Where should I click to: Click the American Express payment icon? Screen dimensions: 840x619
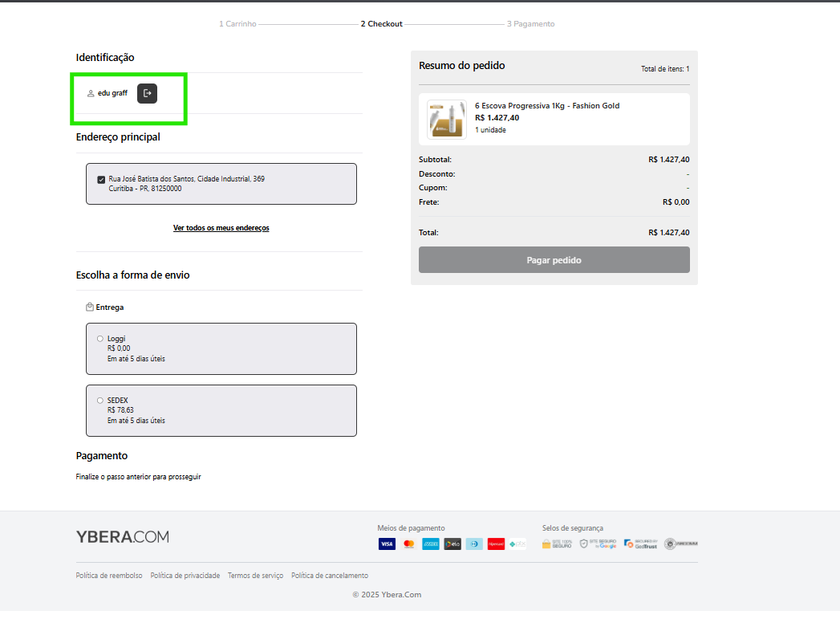pyautogui.click(x=431, y=544)
